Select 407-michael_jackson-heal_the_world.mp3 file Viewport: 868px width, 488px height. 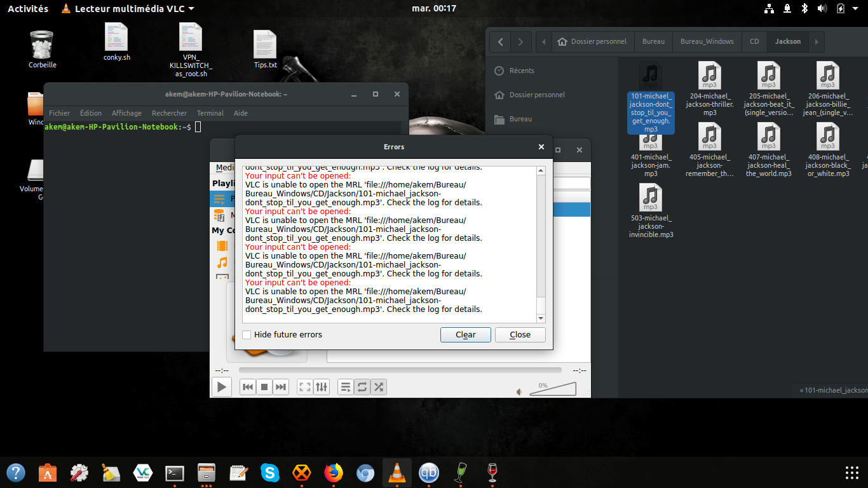point(769,150)
